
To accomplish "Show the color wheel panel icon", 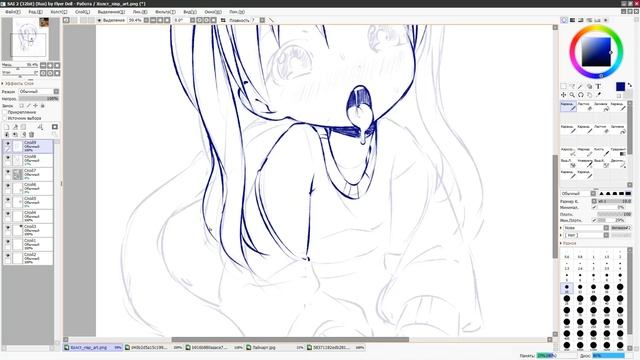I will (564, 20).
